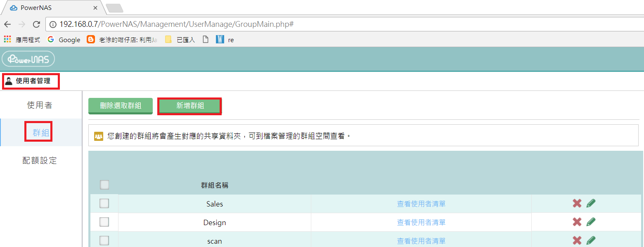This screenshot has height=247, width=644.
Task: Edit the Sales group using the pencil icon
Action: click(x=590, y=203)
